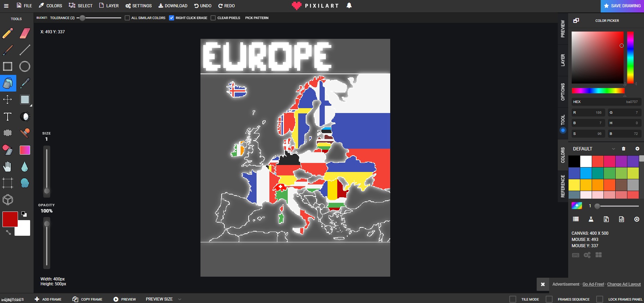Select the Pencil tool
The height and width of the screenshot is (303, 644).
coord(8,33)
